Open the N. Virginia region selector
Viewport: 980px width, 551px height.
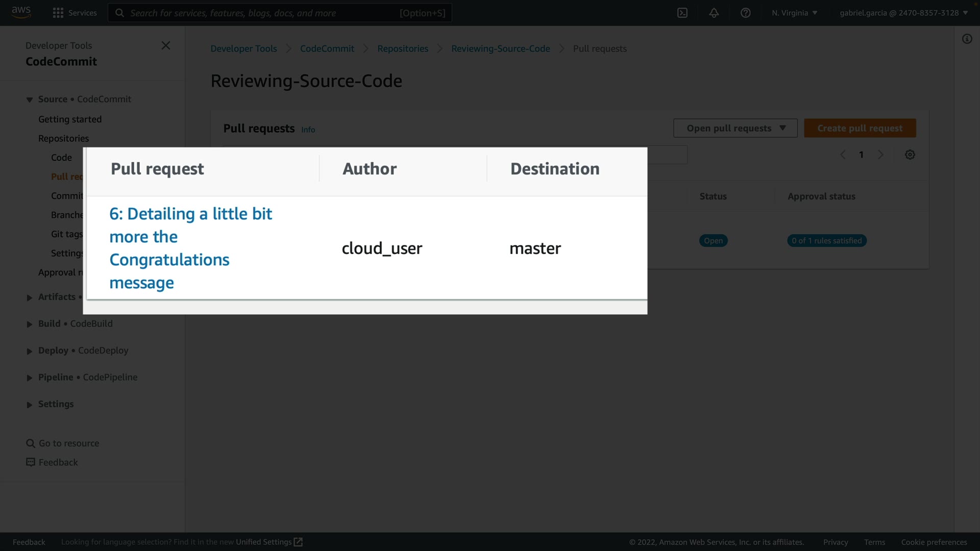794,13
